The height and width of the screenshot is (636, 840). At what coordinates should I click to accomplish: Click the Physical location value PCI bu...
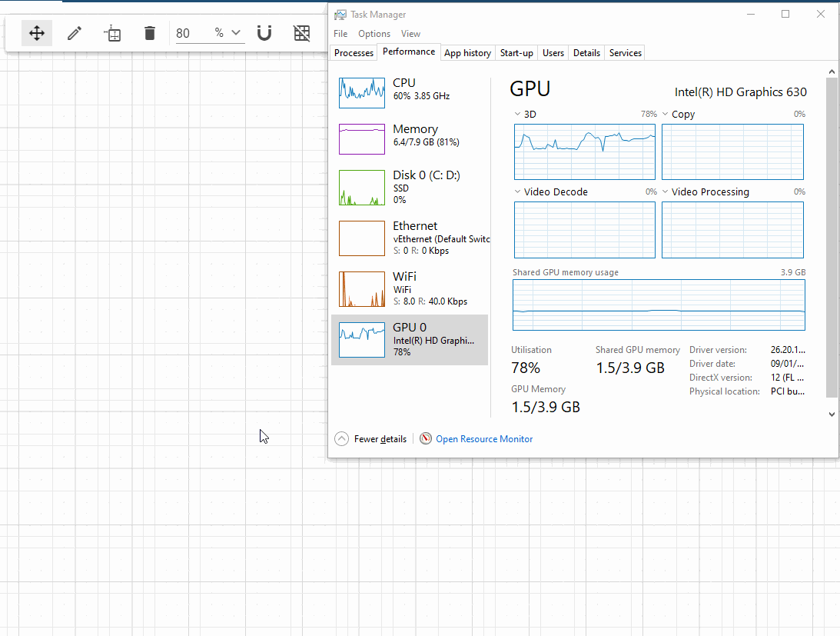788,391
